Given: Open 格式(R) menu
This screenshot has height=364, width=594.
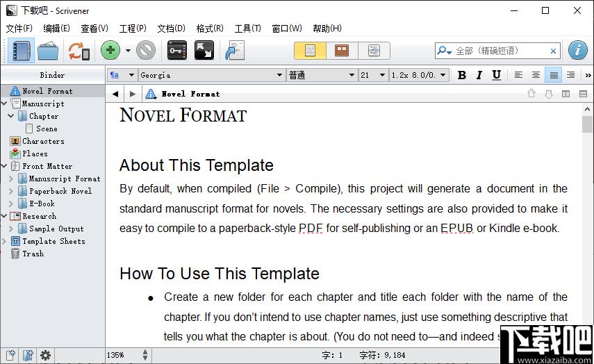Looking at the screenshot, I should point(210,28).
